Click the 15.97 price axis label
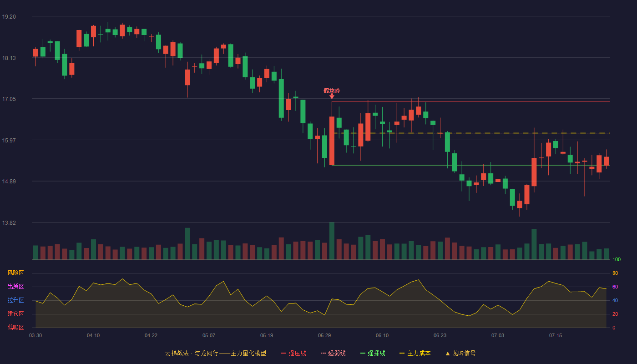This screenshot has width=637, height=364. pyautogui.click(x=9, y=140)
